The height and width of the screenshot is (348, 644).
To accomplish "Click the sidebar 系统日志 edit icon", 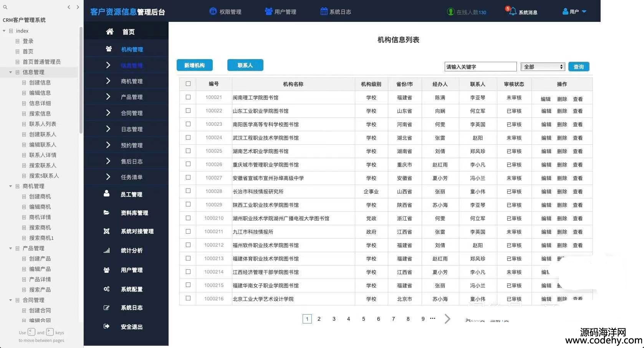I will [106, 308].
